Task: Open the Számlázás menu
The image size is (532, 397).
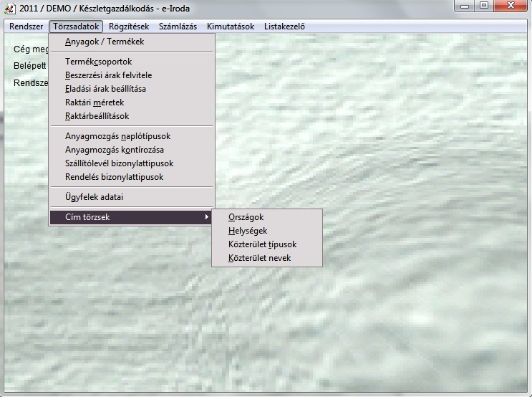Action: tap(178, 27)
